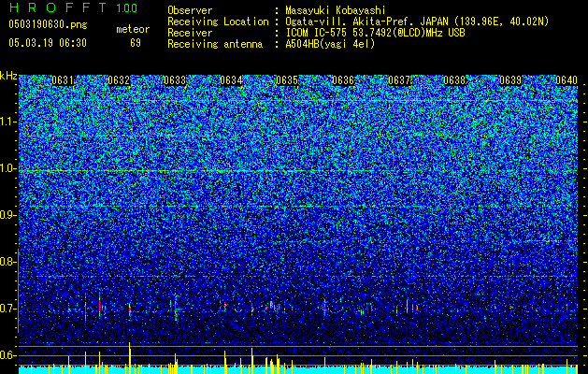Click the 0639 time marker
Image resolution: width=588 pixels, height=374 pixels.
click(x=510, y=80)
